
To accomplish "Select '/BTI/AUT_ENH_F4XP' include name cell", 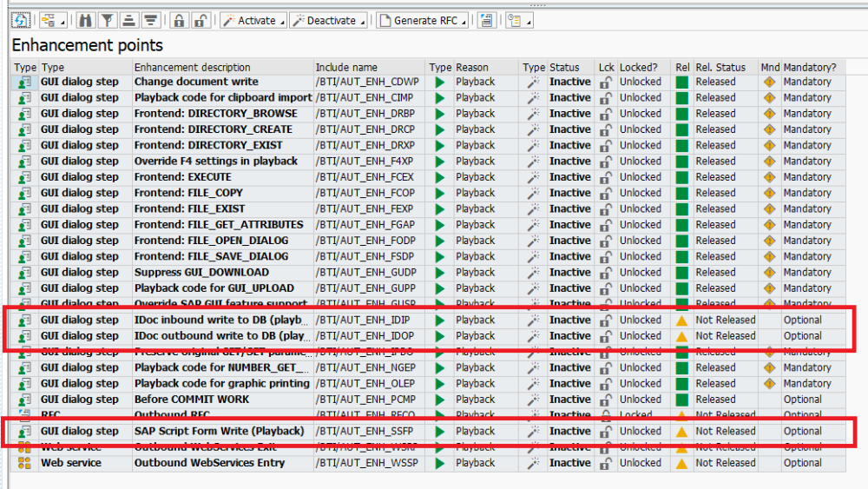I will click(x=371, y=162).
